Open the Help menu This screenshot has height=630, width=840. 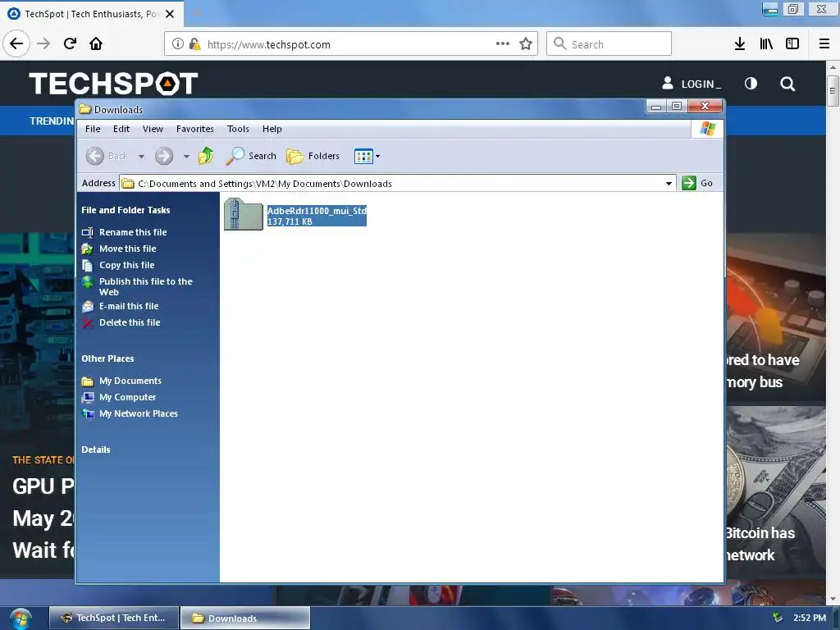272,129
